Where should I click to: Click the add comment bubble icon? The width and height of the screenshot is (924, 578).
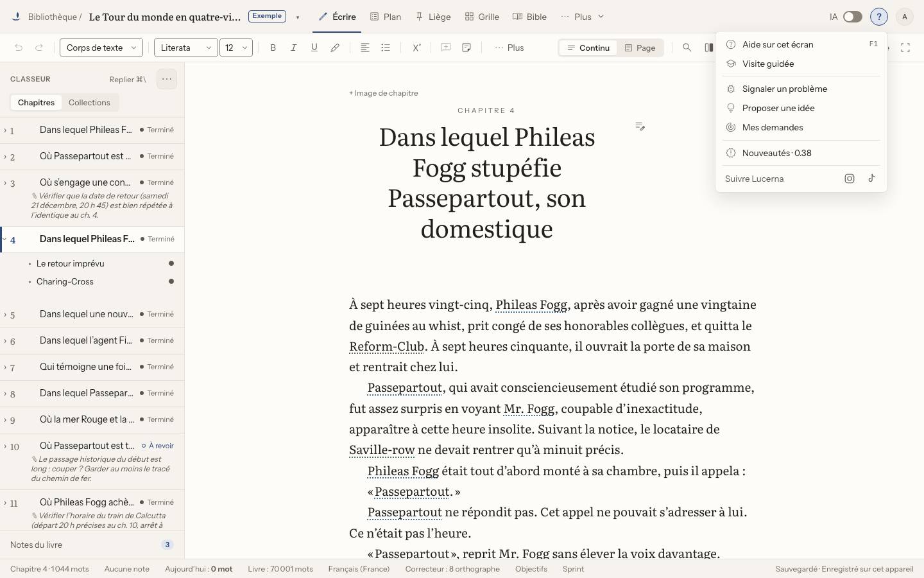[446, 48]
